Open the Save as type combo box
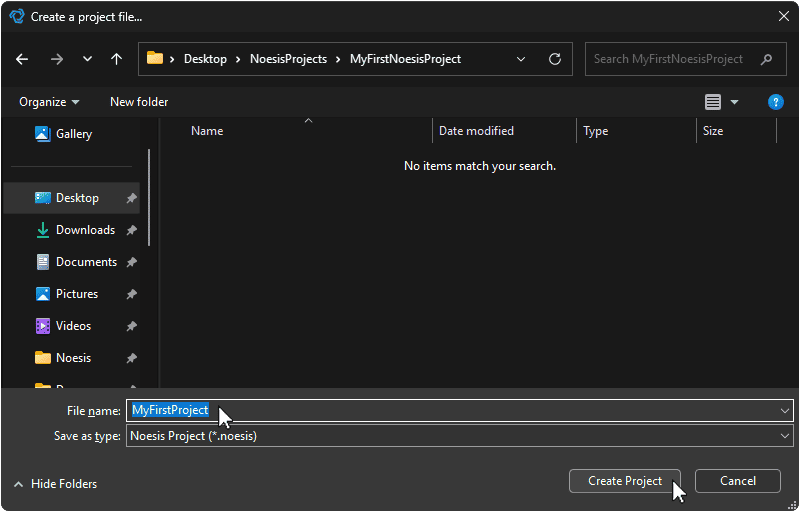Screen dimensions: 800x512 [x=460, y=436]
